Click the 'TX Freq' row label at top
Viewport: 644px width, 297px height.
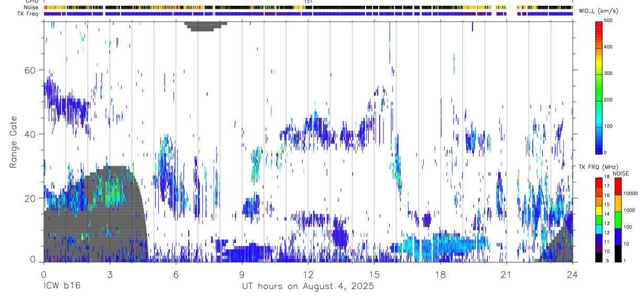click(x=28, y=14)
